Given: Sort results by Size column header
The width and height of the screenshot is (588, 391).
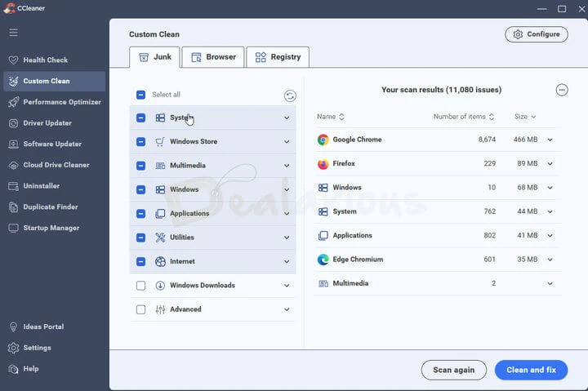Looking at the screenshot, I should (524, 117).
